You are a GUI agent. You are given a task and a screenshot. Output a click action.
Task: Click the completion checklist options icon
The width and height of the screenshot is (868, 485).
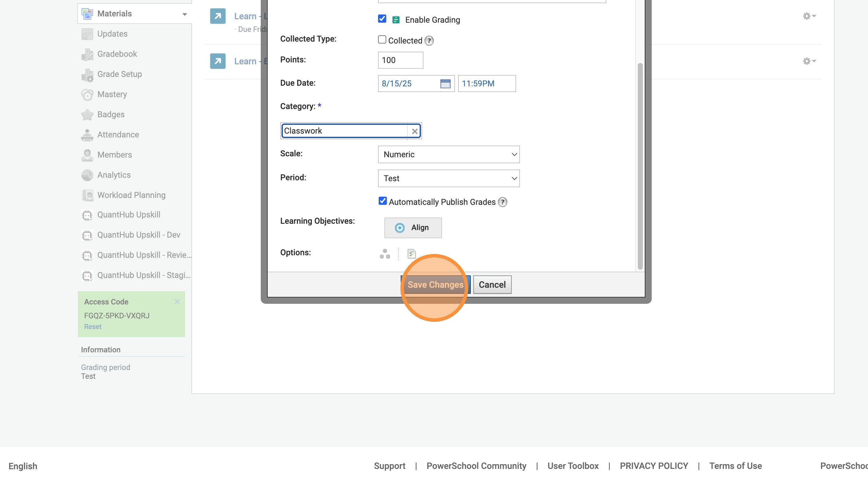pos(411,254)
